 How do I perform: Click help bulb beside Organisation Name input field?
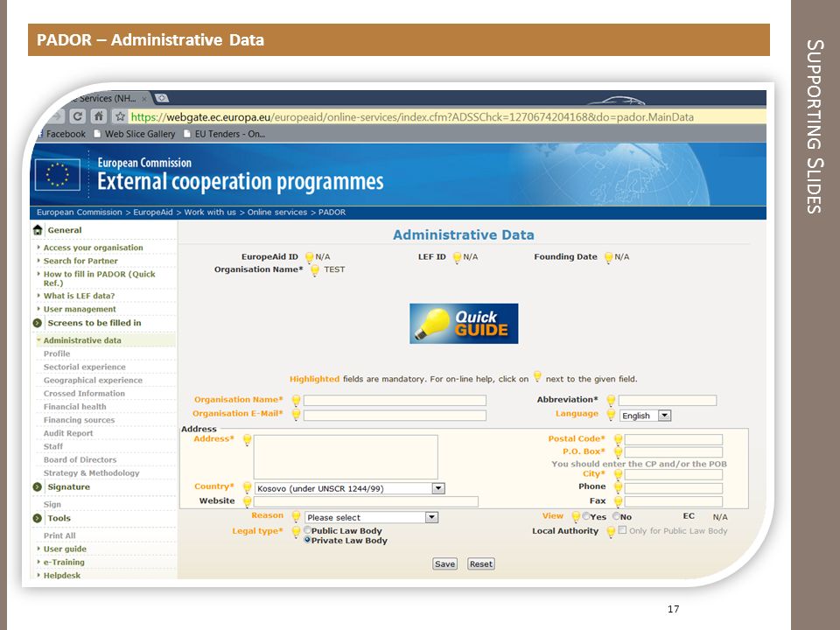click(296, 401)
